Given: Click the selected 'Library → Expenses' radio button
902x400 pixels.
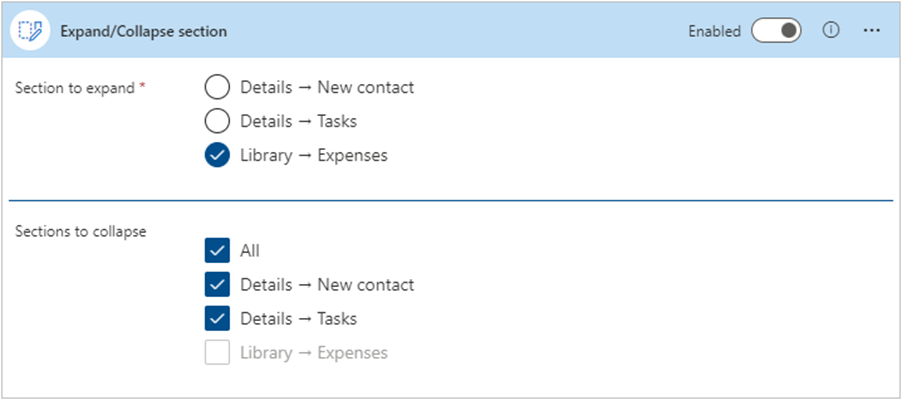Looking at the screenshot, I should point(217,155).
